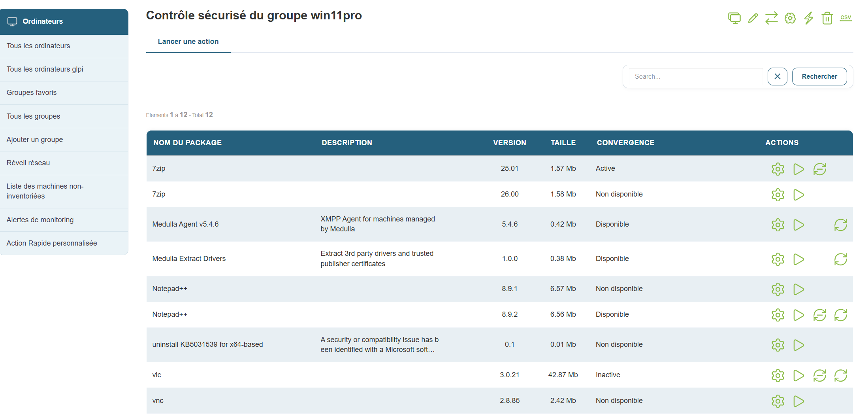Open Alertes de monitoring in sidebar
Image resolution: width=868 pixels, height=418 pixels.
pyautogui.click(x=40, y=220)
